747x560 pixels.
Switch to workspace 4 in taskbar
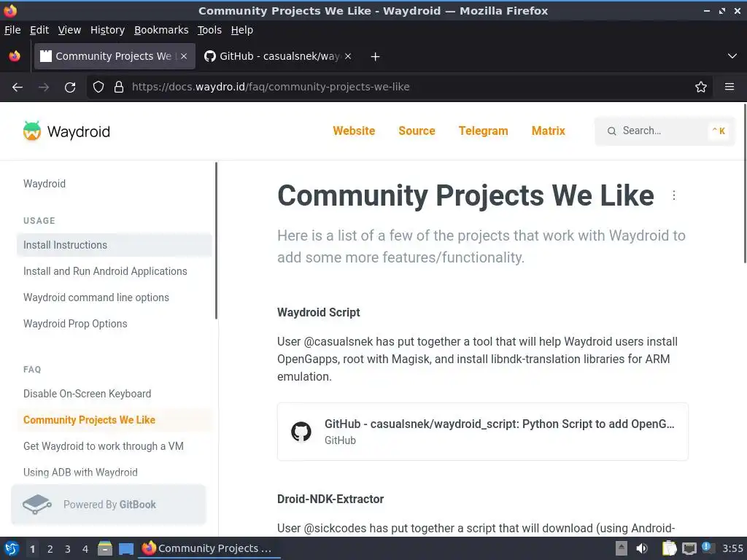[x=85, y=549]
